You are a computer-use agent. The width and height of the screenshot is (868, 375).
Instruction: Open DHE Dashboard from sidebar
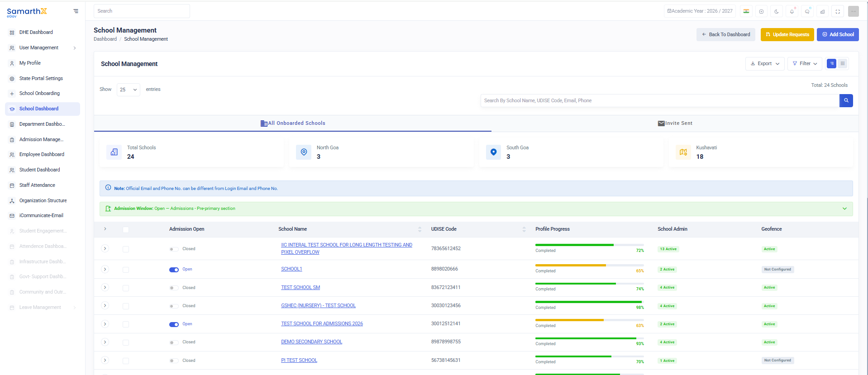click(x=36, y=33)
